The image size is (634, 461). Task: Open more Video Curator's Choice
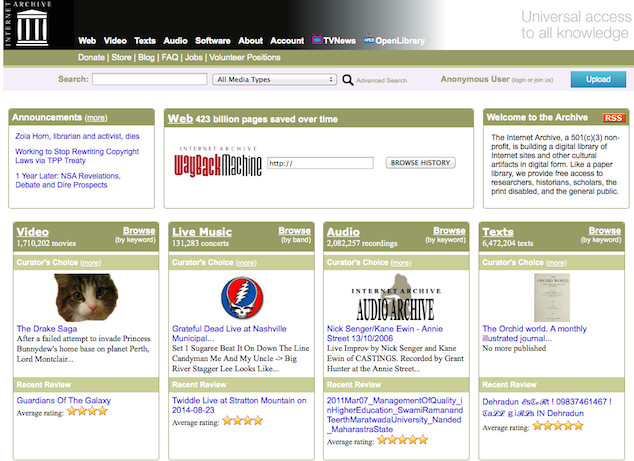[91, 263]
